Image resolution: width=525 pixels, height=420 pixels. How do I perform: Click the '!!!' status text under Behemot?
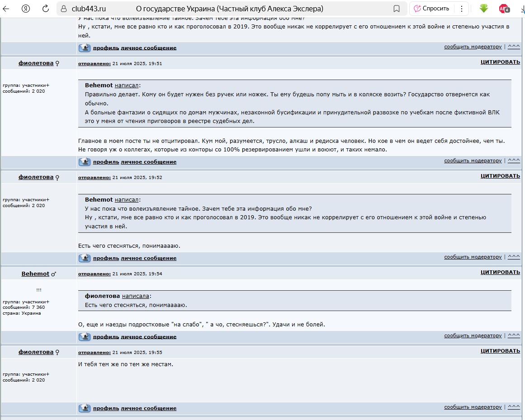click(x=39, y=290)
